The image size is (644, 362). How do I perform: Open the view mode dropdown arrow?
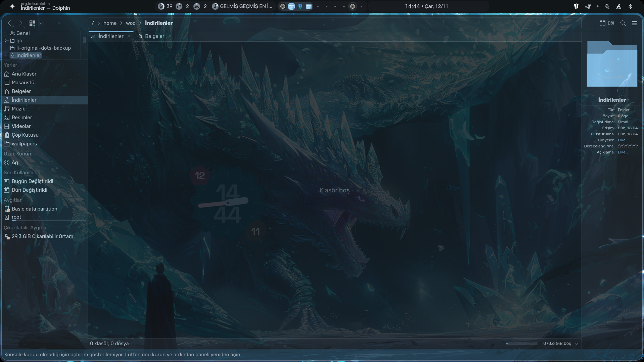click(41, 23)
